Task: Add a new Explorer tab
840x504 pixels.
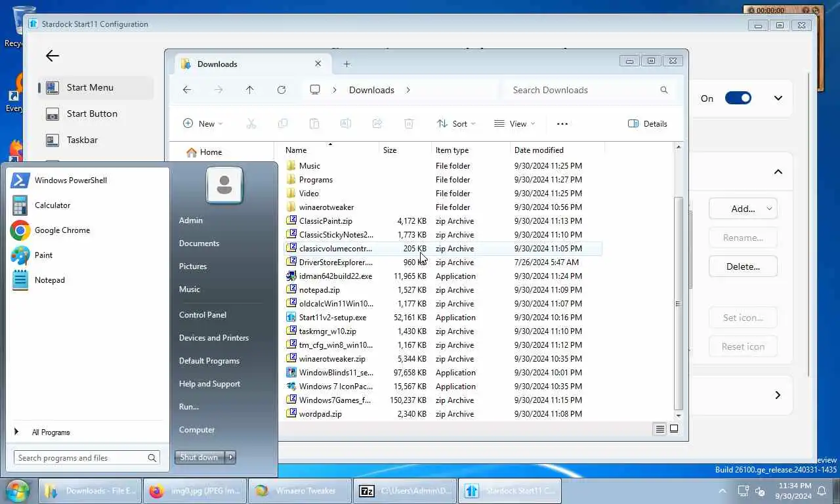Action: [x=346, y=64]
